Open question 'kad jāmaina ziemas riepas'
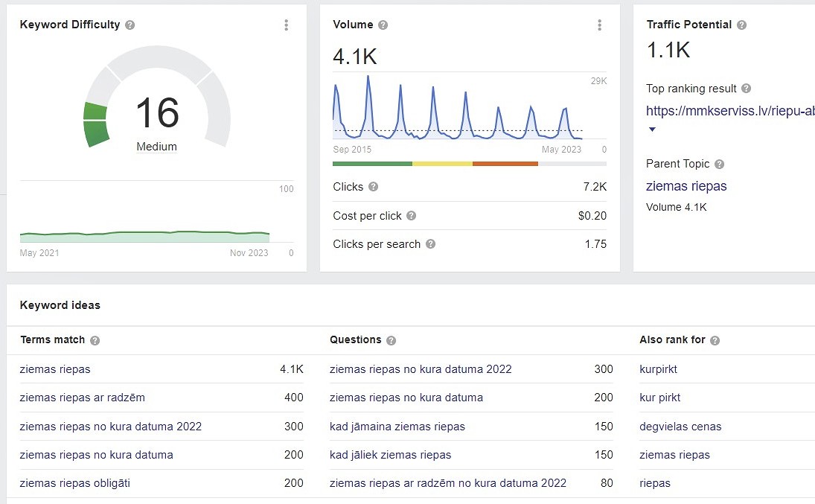The width and height of the screenshot is (815, 504). coord(397,427)
